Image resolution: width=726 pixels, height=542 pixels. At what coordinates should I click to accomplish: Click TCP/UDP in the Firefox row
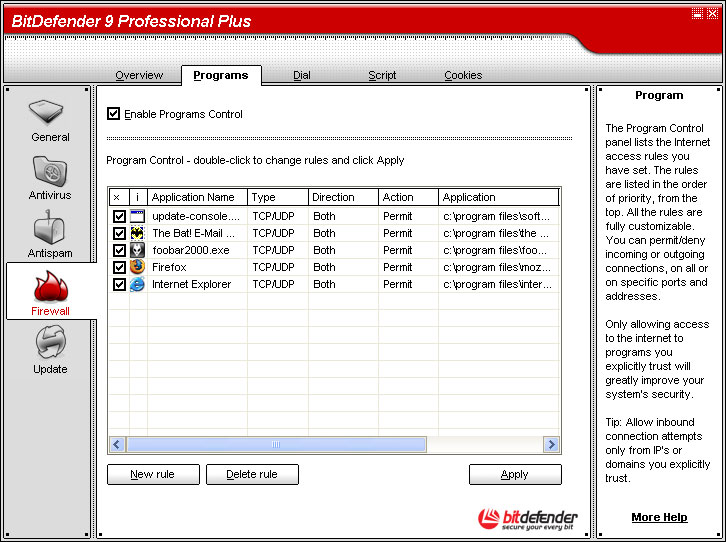coord(273,267)
